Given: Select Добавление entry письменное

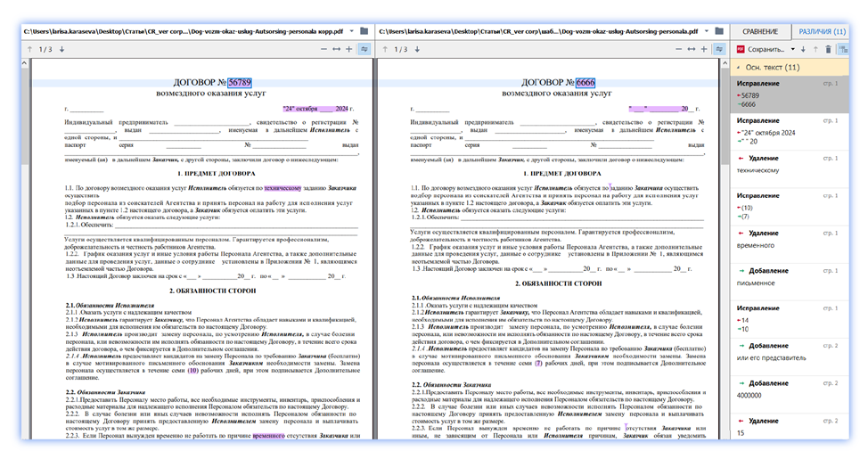Looking at the screenshot, I should pyautogui.click(x=790, y=282).
